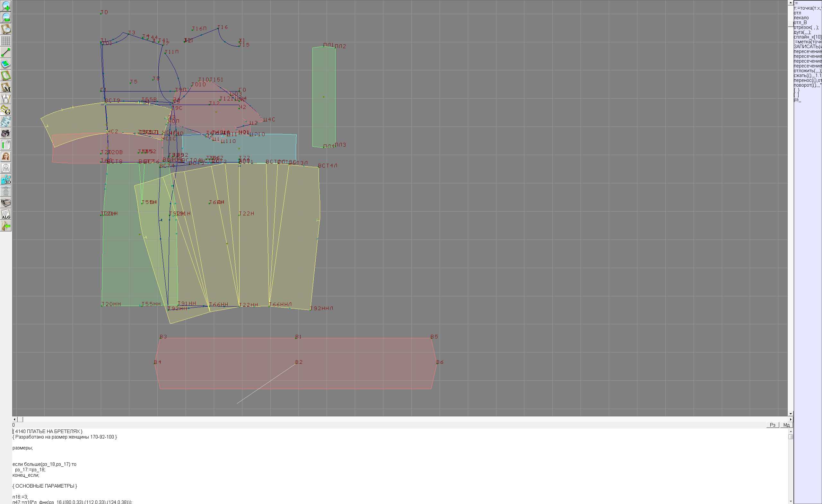Click the canvas vertical scrollbar down arrow

pyautogui.click(x=791, y=413)
